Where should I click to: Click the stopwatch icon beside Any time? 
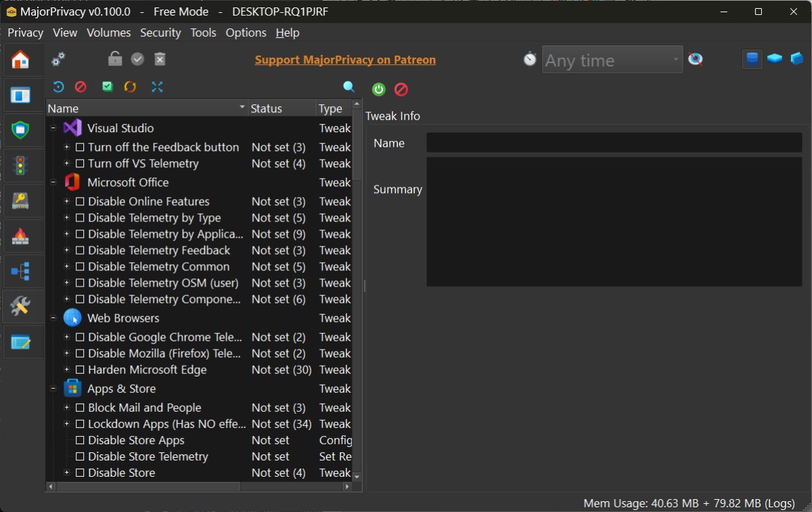point(530,60)
